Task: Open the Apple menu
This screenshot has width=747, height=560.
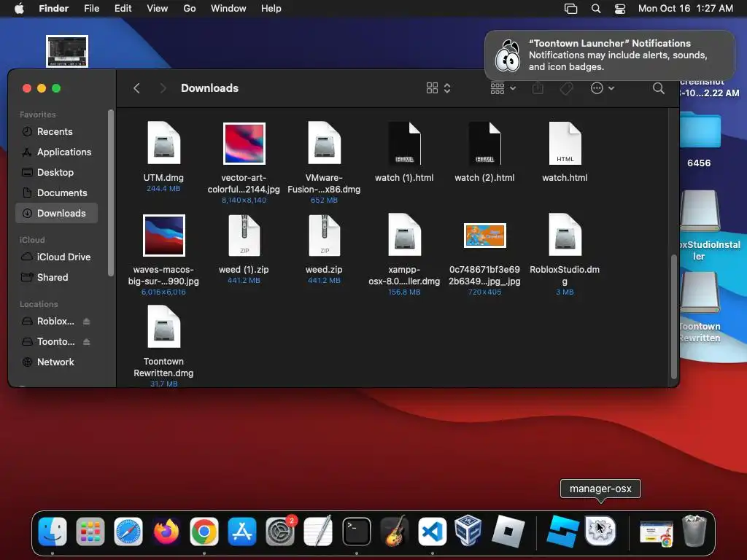Action: pos(19,9)
